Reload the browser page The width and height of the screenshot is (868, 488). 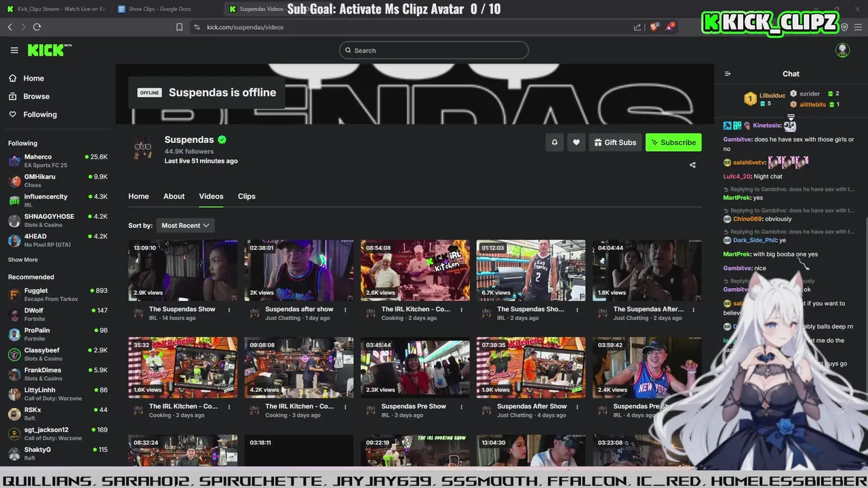[37, 27]
